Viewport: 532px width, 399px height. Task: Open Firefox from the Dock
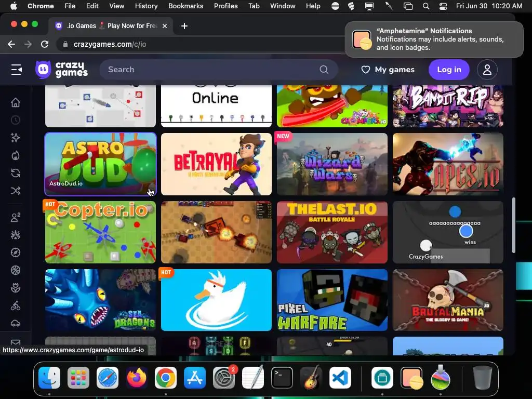tap(137, 378)
